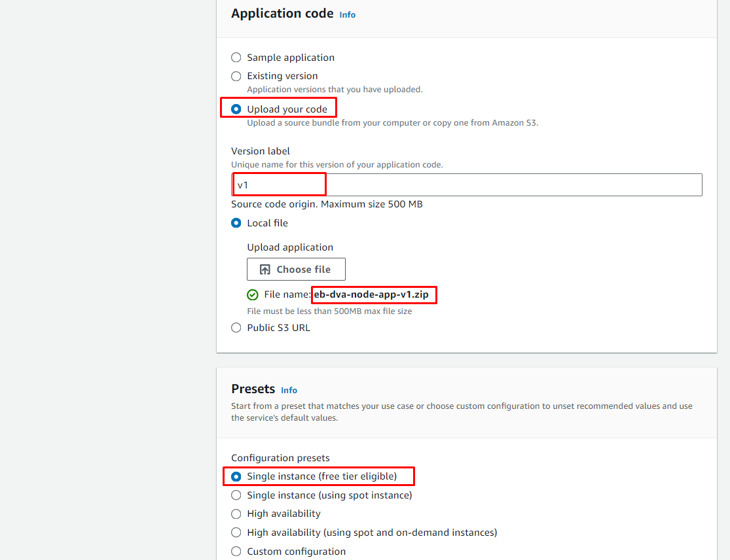Choose Single instance (using spot instance) preset
This screenshot has width=730, height=560.
click(236, 495)
